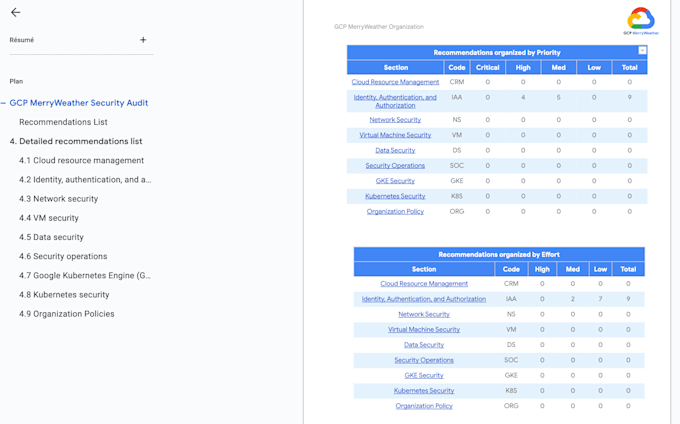Viewport: 680px width, 424px height.
Task: Click the Plan label in the side panel
Action: [16, 82]
